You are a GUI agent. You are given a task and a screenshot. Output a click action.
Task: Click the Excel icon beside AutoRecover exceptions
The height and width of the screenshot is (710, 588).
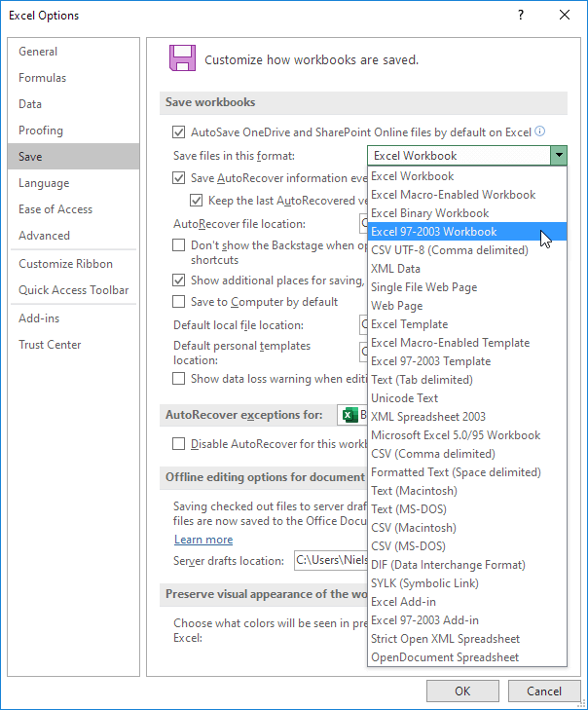(349, 415)
